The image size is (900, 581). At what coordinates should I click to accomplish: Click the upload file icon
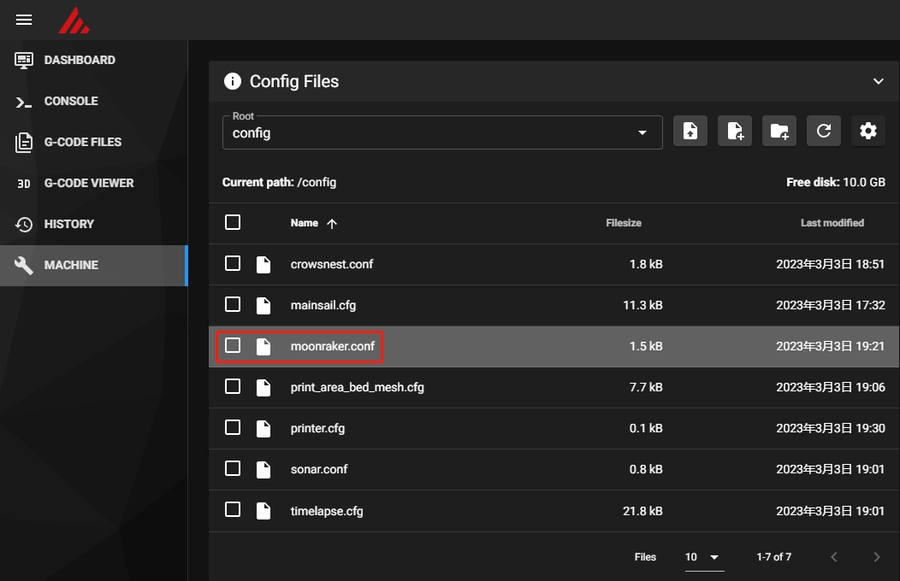(x=690, y=131)
